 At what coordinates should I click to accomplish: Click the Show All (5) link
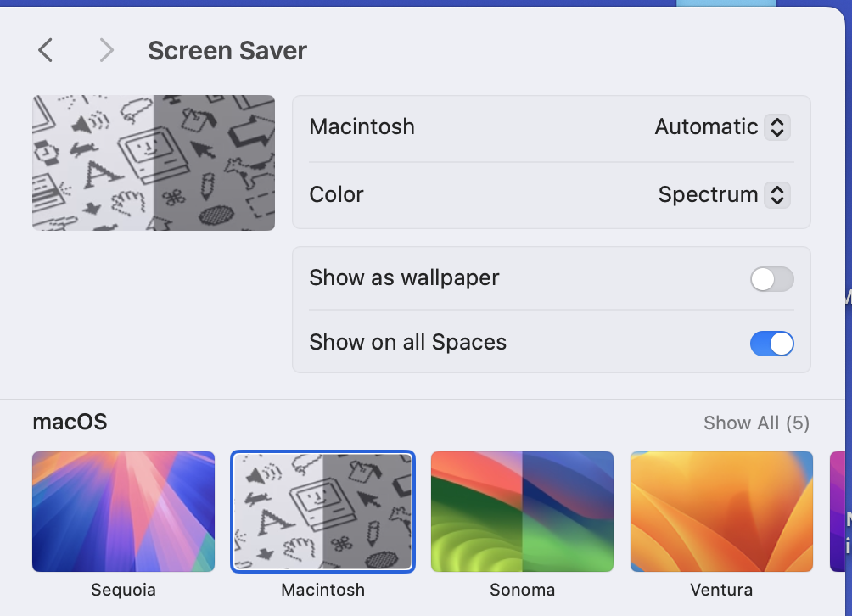pyautogui.click(x=756, y=423)
